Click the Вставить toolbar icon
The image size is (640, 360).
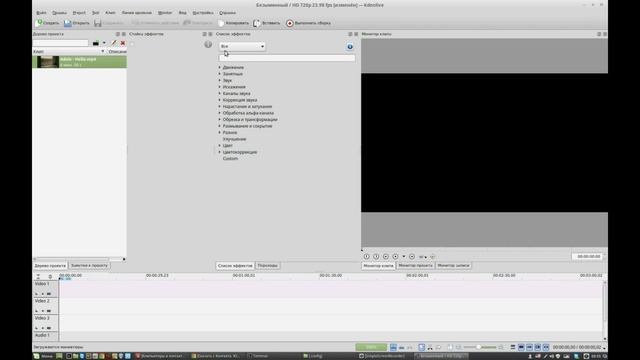[257, 23]
